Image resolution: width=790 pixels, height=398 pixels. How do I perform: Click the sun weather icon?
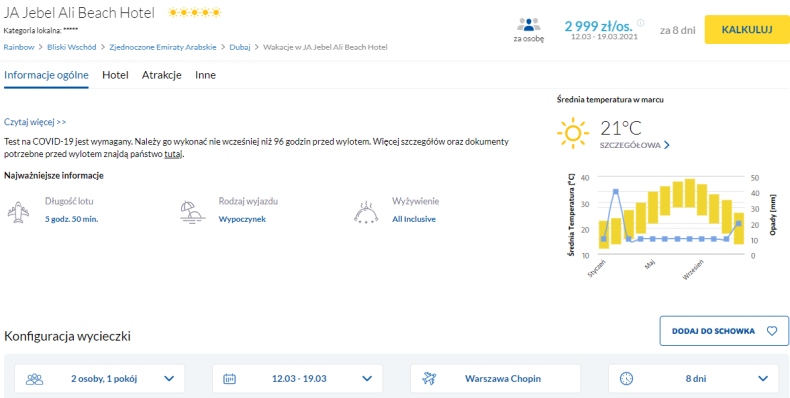[x=573, y=133]
